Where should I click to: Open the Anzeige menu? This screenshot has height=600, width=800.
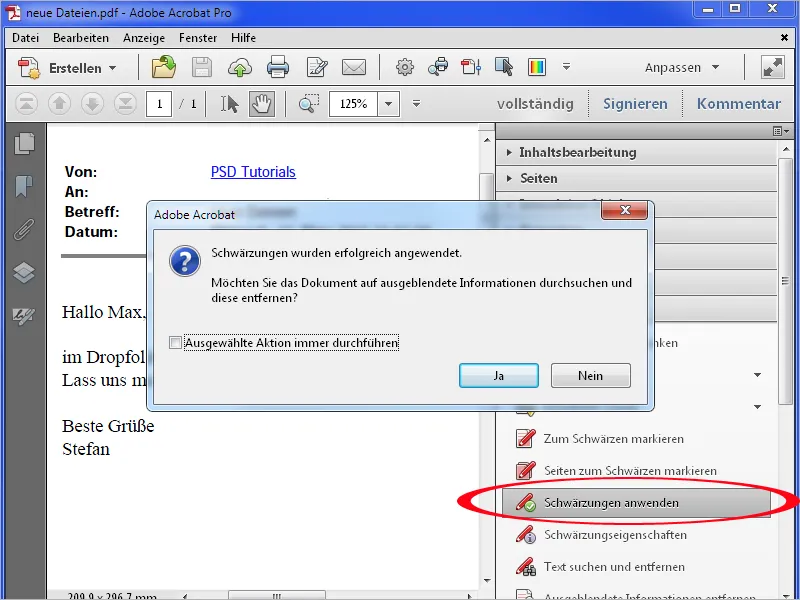tap(144, 38)
